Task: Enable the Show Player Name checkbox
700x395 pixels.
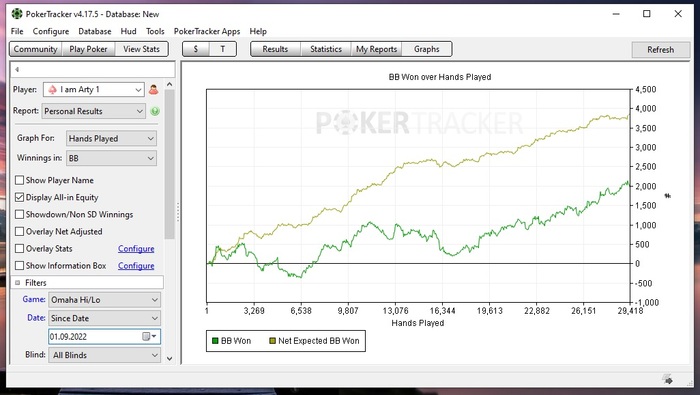Action: pos(19,180)
